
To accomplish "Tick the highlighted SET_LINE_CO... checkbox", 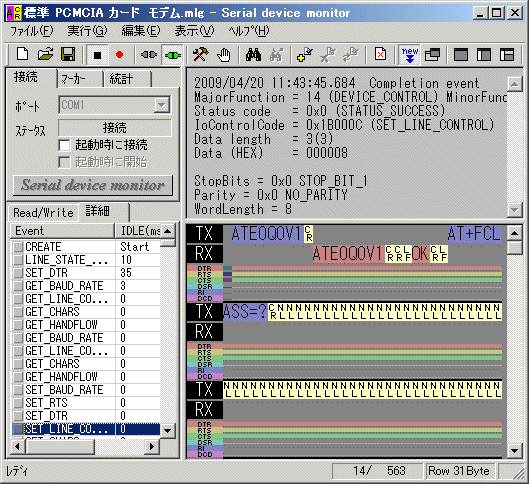I will pos(18,429).
